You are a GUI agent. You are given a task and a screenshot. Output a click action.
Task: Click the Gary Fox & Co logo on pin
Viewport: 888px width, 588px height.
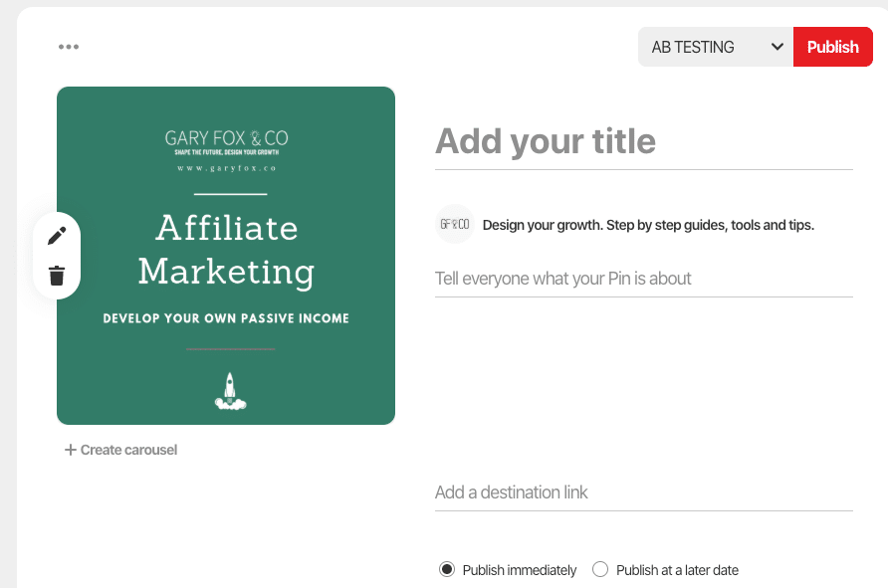226,138
